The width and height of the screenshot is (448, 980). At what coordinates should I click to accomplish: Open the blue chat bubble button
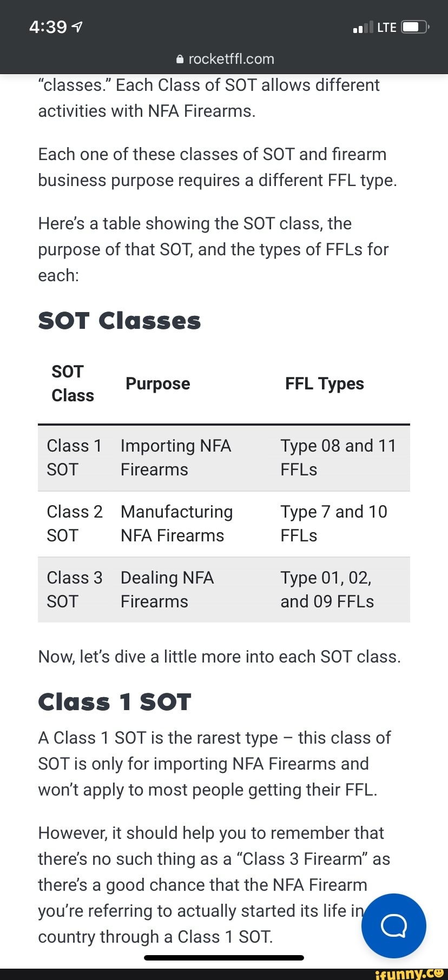[x=393, y=925]
